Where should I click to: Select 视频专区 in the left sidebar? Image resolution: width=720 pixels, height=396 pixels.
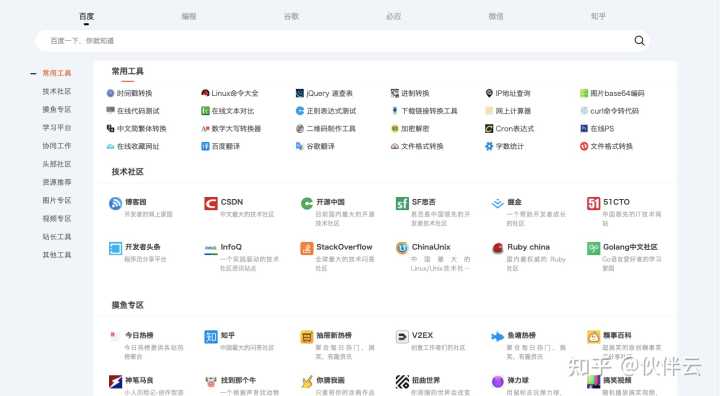[56, 219]
